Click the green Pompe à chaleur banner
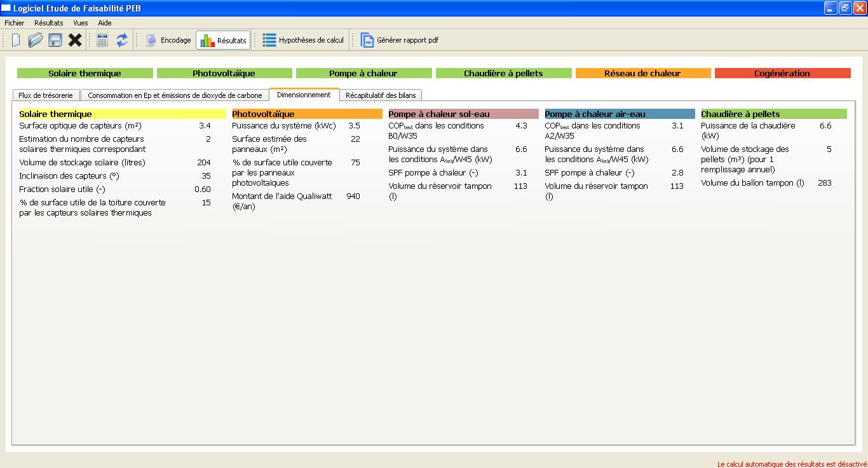868x468 pixels. click(363, 73)
